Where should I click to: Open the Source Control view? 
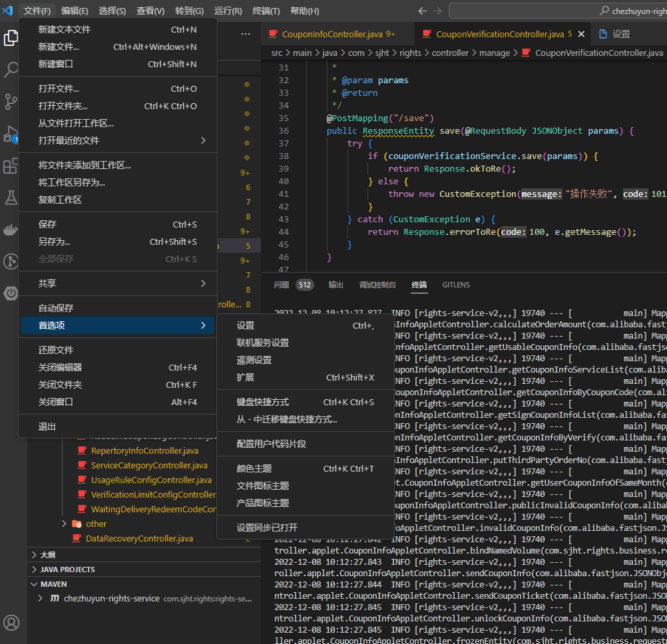[x=11, y=101]
